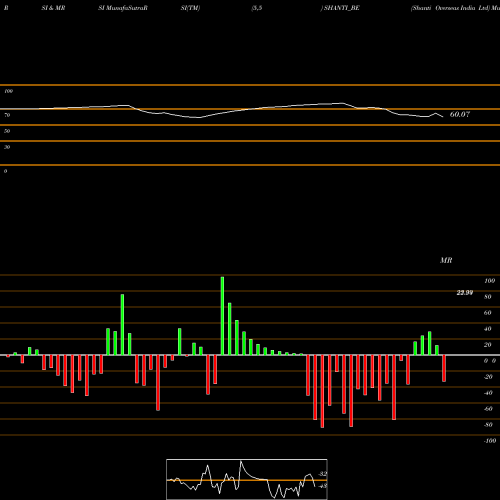Click the "30" level label on the RSI axis
Viewport: 500px width, 500px height.
7,147
